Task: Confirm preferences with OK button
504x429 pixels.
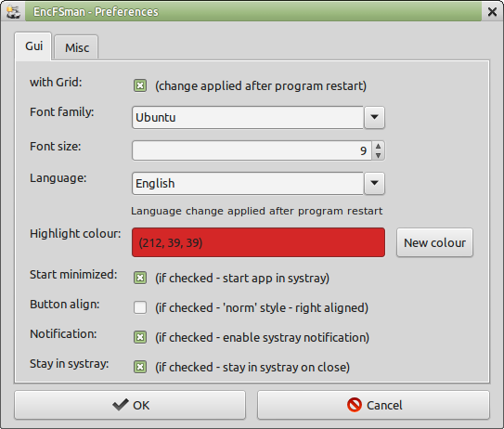Action: [x=130, y=405]
